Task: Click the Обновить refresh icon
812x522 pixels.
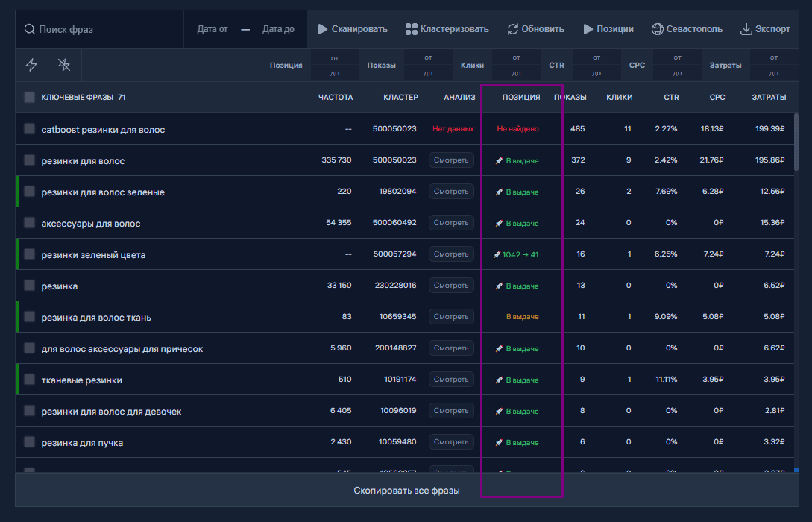Action: (x=513, y=29)
